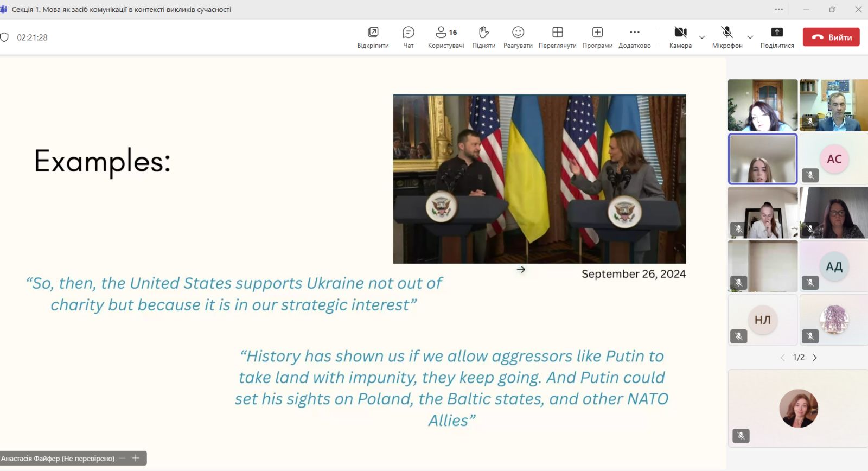Leave the meeting with Вийти button
868x471 pixels.
[831, 37]
